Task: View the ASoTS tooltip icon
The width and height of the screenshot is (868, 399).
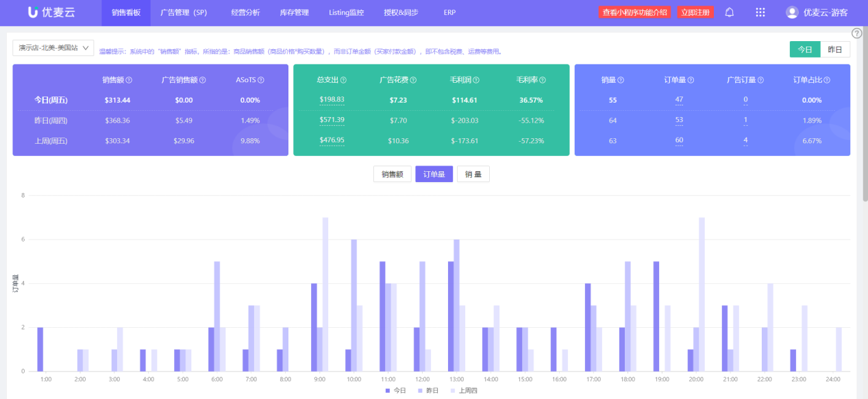Action: coord(260,79)
